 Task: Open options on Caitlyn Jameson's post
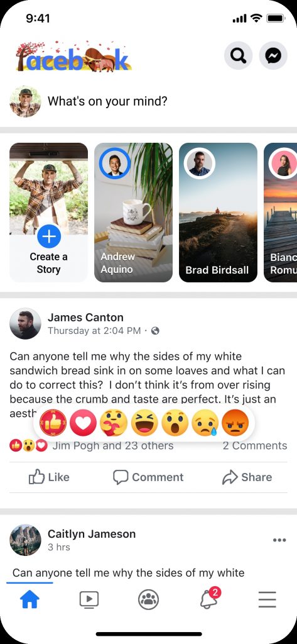pos(279,540)
